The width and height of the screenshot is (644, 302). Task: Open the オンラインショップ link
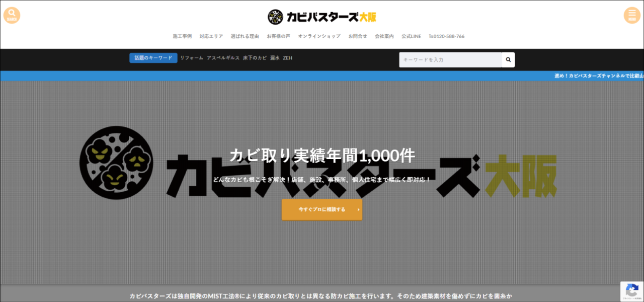point(319,36)
